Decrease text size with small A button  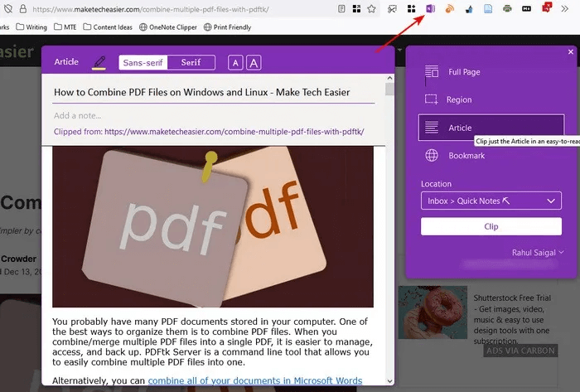235,63
